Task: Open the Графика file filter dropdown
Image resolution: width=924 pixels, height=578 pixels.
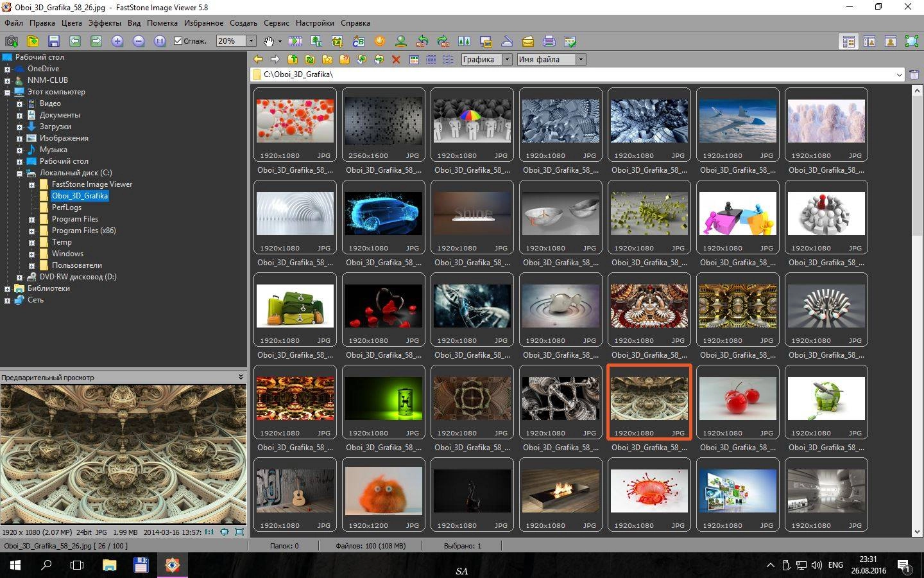Action: [507, 60]
